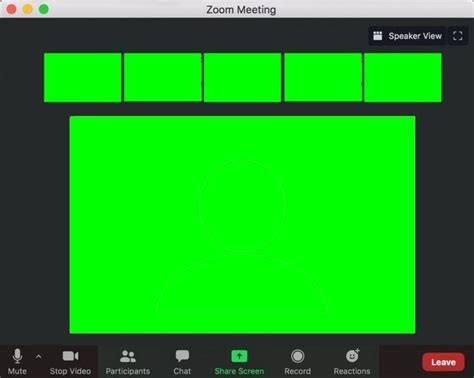
Task: Select the first participant thumbnail
Action: [83, 77]
